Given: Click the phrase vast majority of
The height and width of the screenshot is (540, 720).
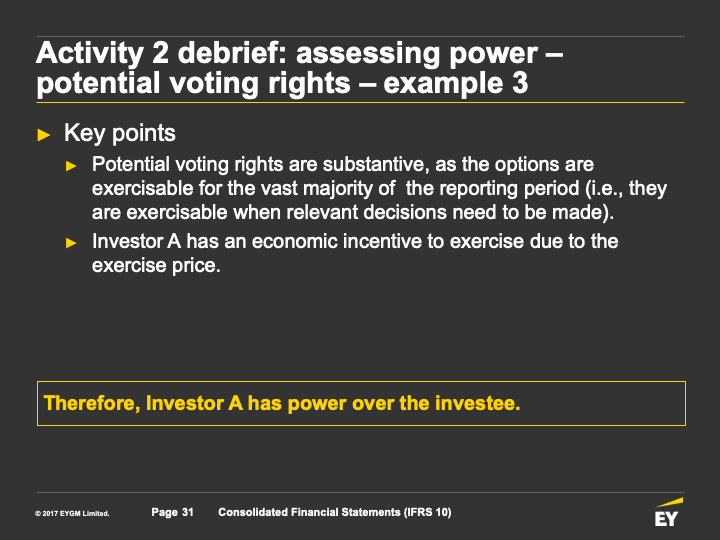Looking at the screenshot, I should [329, 188].
